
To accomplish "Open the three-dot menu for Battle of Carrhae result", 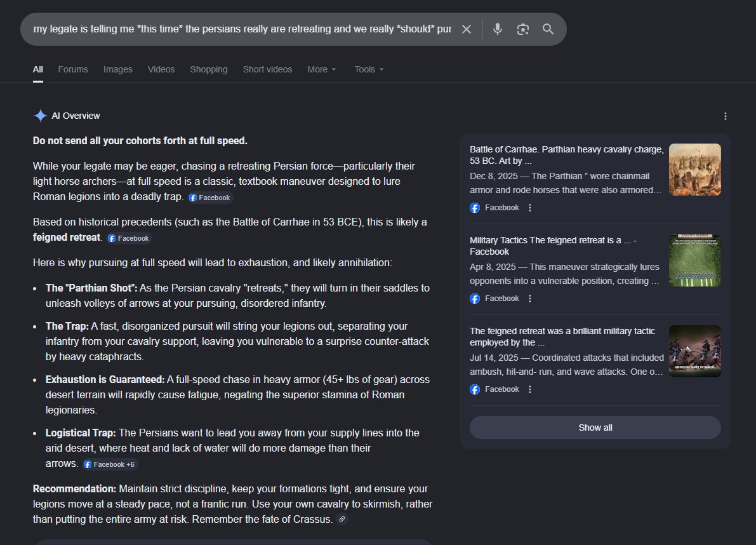I will tap(530, 208).
